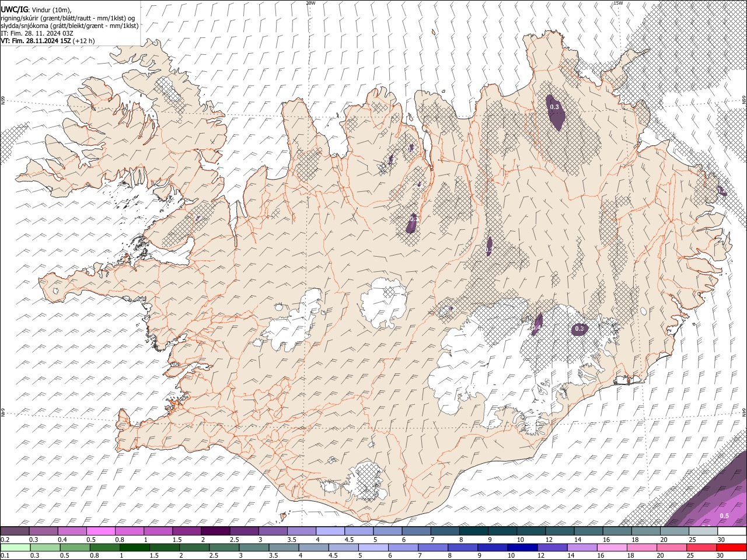Select the 8–9 dark teal swatch in top legend row
Viewport: 747px width, 560px height.
[x=473, y=531]
